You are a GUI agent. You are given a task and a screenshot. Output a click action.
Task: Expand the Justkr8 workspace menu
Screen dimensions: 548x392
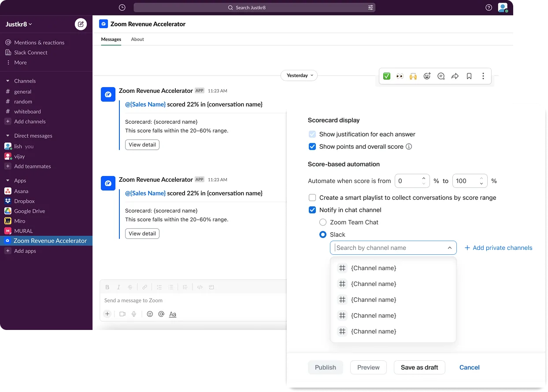(19, 24)
